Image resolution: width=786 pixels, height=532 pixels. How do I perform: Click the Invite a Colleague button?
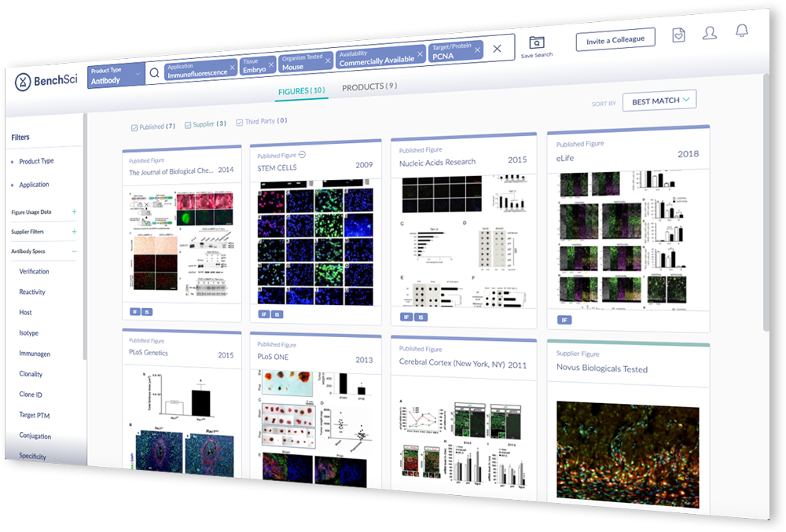(617, 38)
